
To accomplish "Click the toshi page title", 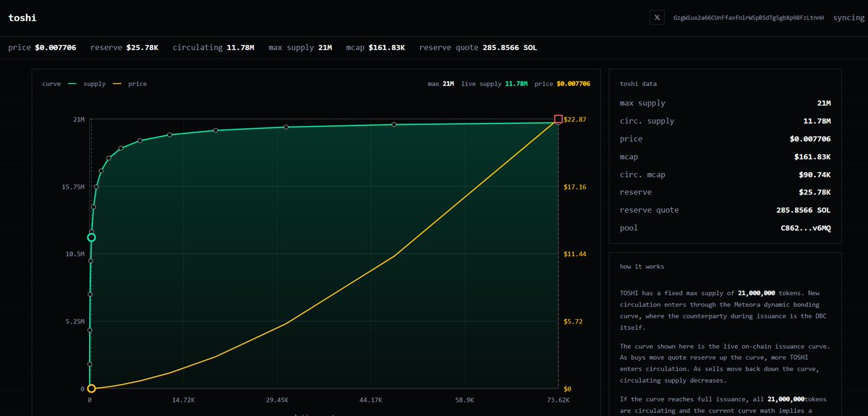I will 22,17.
